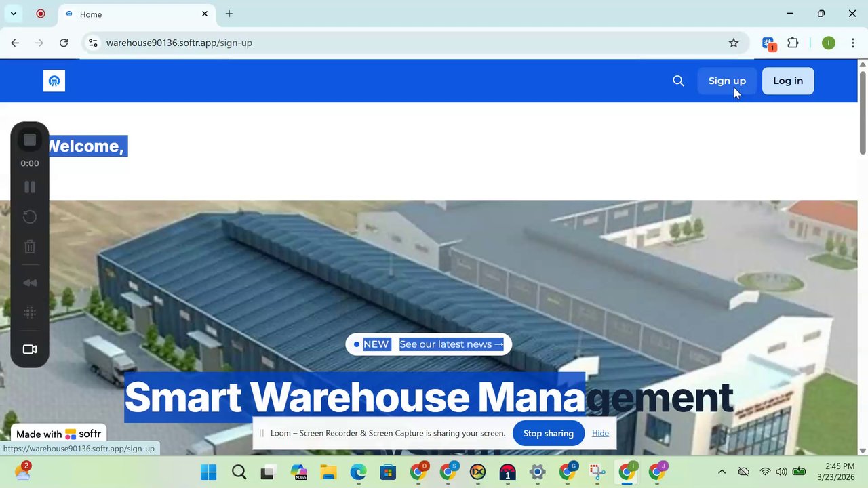Toggle the Loom camera icon
868x488 pixels.
click(x=30, y=349)
